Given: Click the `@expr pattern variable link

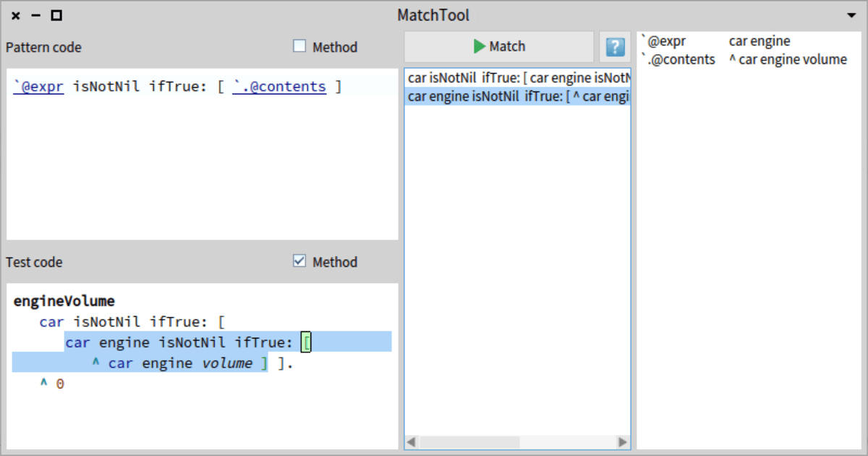Looking at the screenshot, I should (39, 87).
